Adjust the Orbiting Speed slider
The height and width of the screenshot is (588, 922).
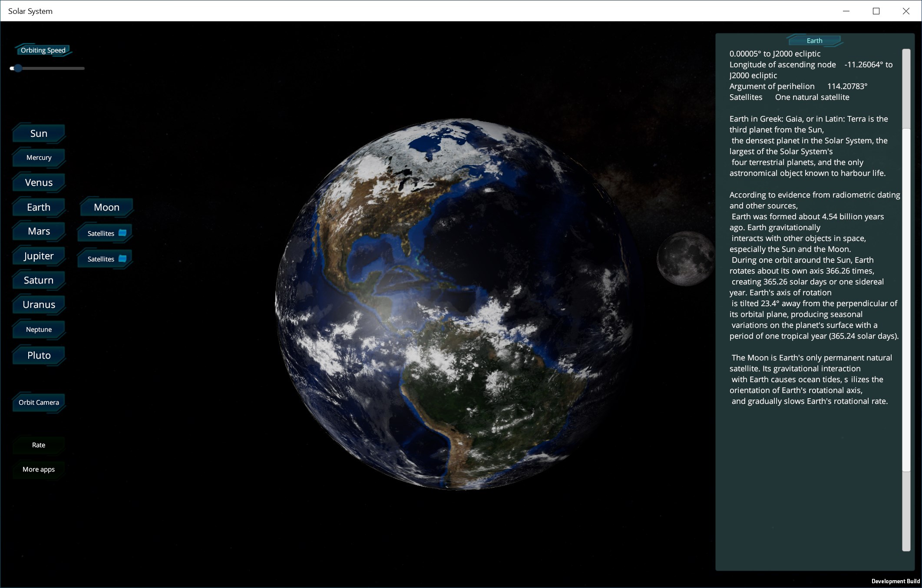point(18,68)
